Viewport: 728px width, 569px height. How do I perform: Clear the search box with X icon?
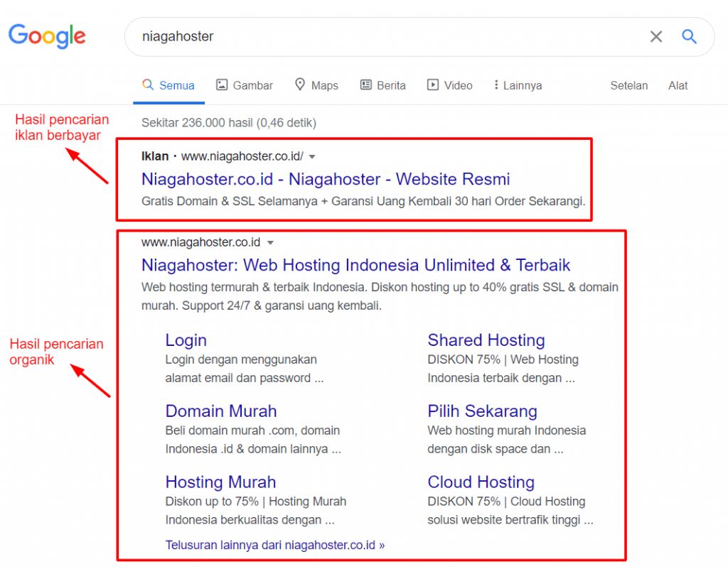tap(655, 36)
